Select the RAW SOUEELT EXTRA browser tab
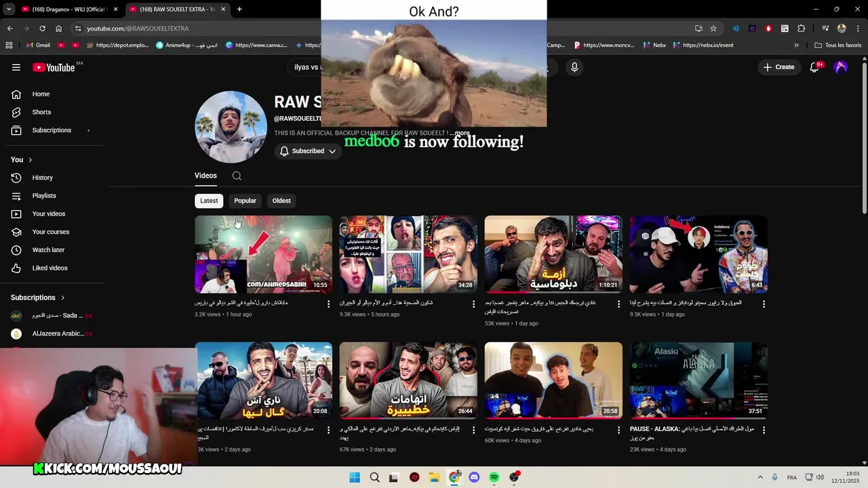The width and height of the screenshot is (868, 488). coord(178,9)
